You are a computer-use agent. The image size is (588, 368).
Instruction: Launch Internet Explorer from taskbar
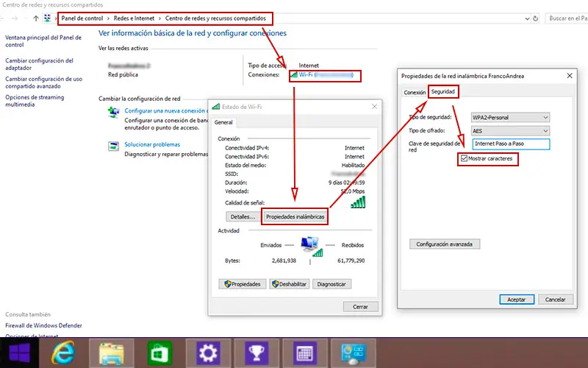tap(63, 353)
